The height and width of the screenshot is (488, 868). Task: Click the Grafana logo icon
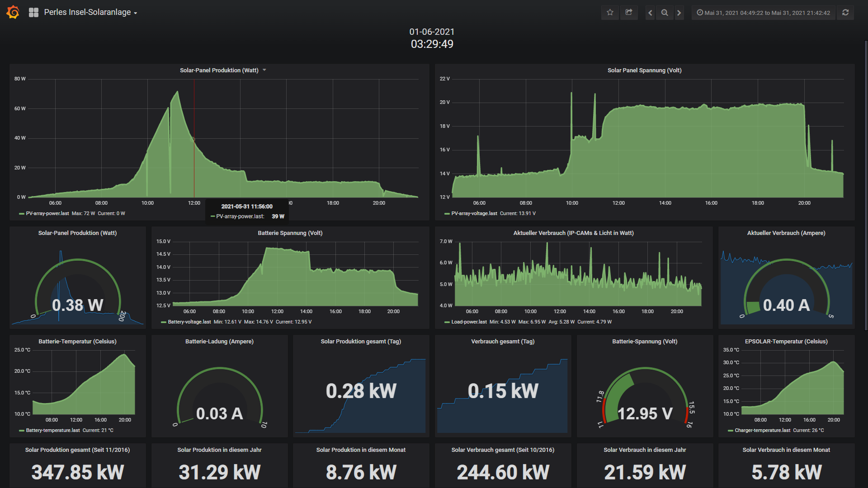coord(13,12)
